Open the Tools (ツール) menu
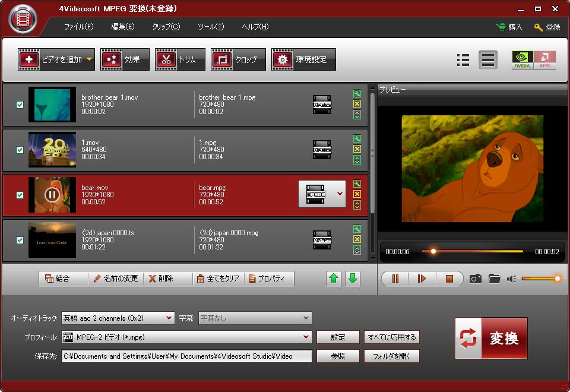Image resolution: width=570 pixels, height=392 pixels. click(211, 27)
